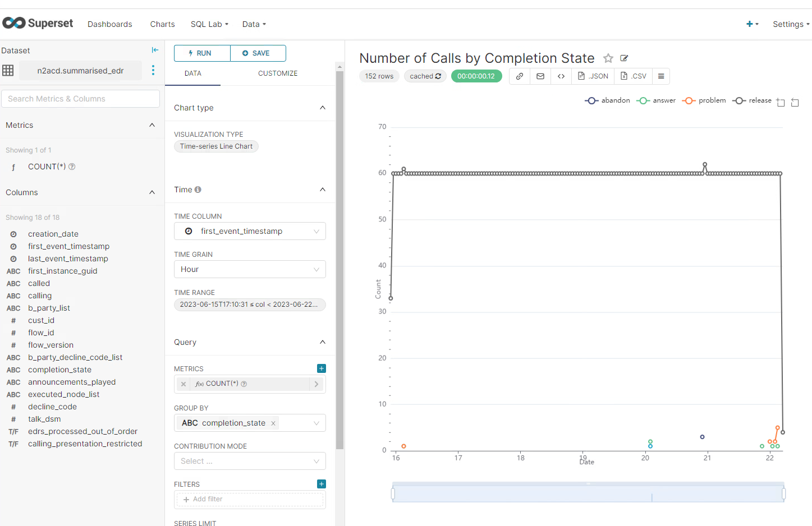Switch to the Customize tab
The image size is (812, 526).
[x=278, y=73]
